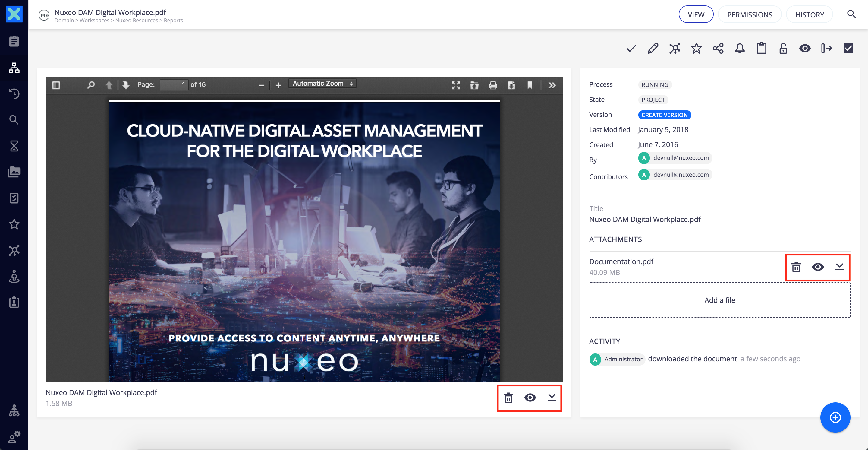Open search via top-right magnifier

(x=851, y=14)
